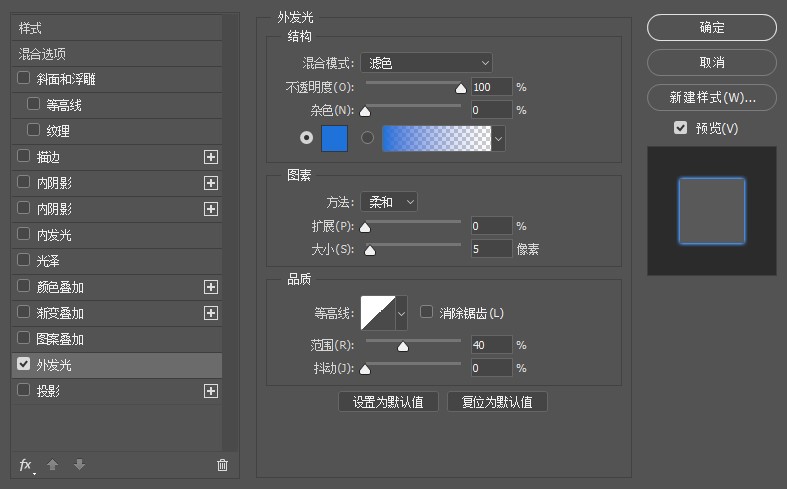The width and height of the screenshot is (787, 489).
Task: Open the blue glow color swatch
Action: point(334,139)
